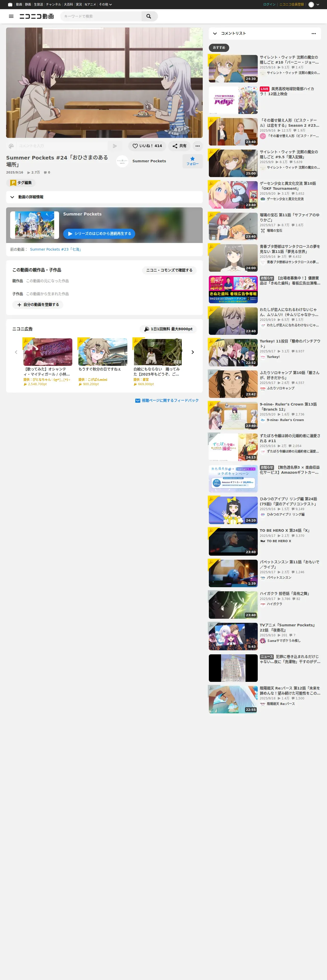Click the Niconico TV icon in top bar
The height and width of the screenshot is (980, 327).
(10, 5)
